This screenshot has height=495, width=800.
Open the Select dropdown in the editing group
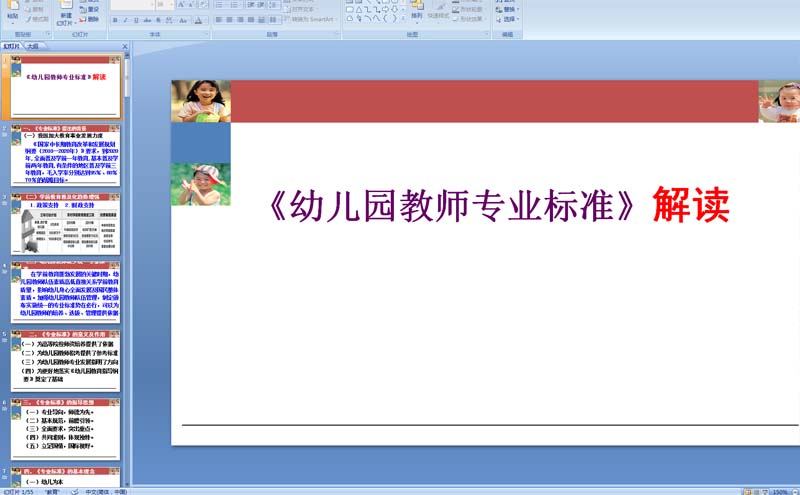(511, 19)
